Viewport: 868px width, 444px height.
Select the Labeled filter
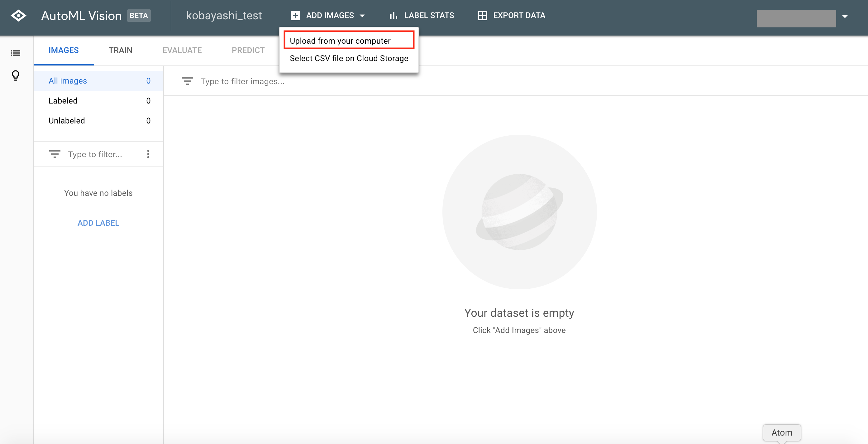pyautogui.click(x=98, y=101)
